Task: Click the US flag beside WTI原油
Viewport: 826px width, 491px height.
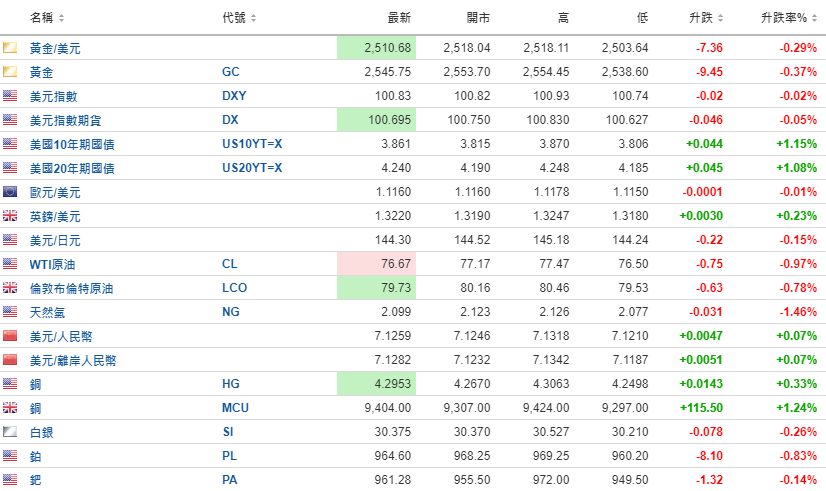Action: click(x=10, y=264)
